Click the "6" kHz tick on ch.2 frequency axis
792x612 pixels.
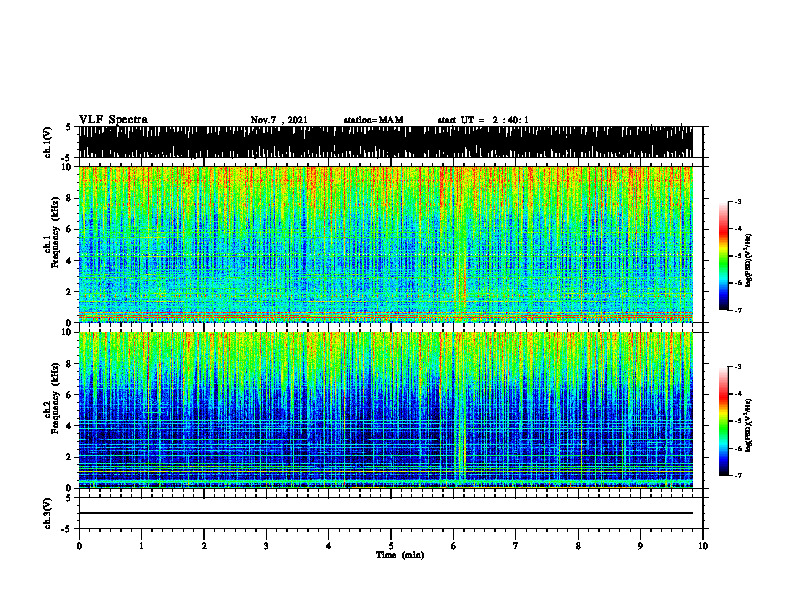tap(69, 394)
